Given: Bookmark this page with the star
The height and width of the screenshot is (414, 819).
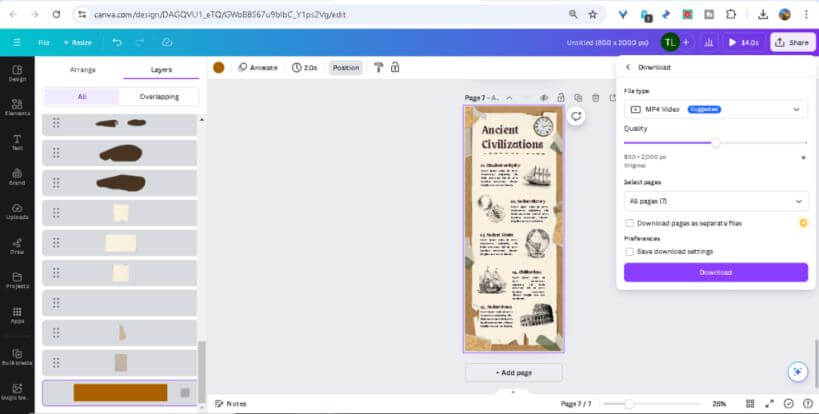Looking at the screenshot, I should point(592,15).
